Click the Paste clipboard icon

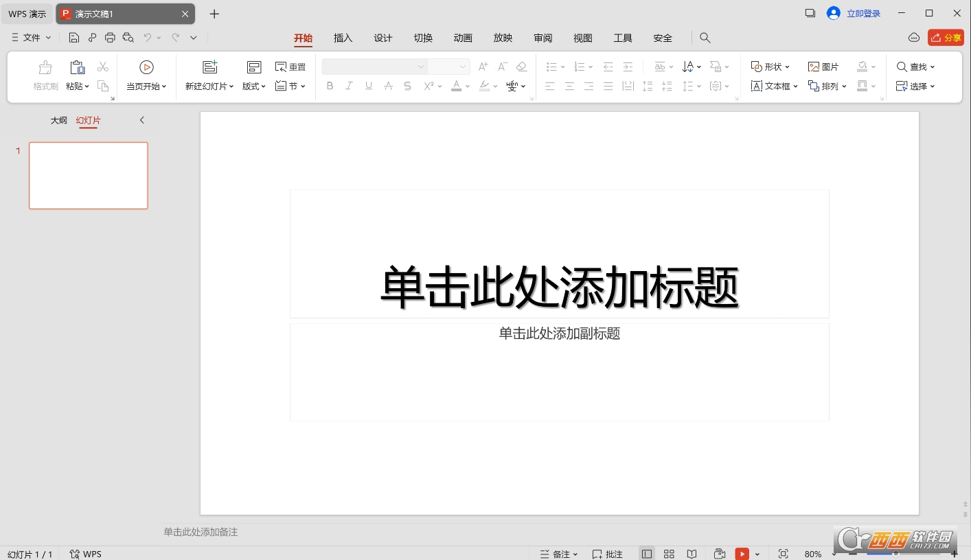(x=78, y=67)
